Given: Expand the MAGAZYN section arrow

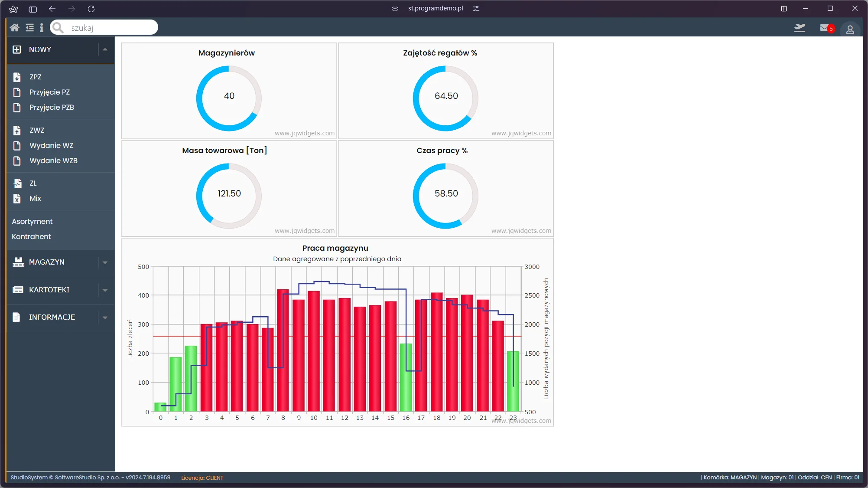Looking at the screenshot, I should coord(105,262).
